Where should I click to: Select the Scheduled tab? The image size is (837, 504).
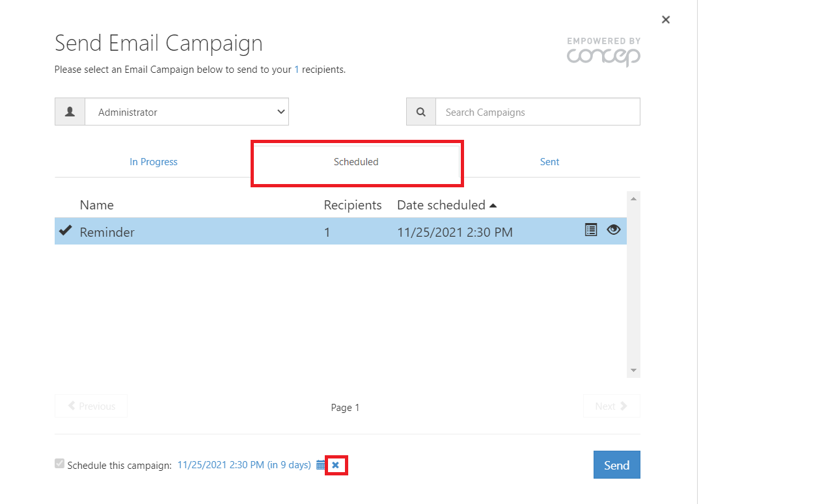coord(356,162)
